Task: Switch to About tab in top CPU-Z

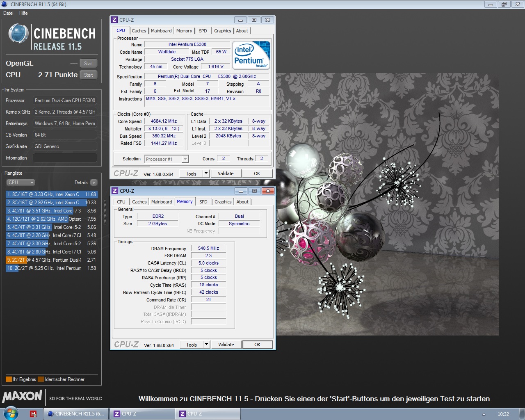Action: click(x=242, y=31)
